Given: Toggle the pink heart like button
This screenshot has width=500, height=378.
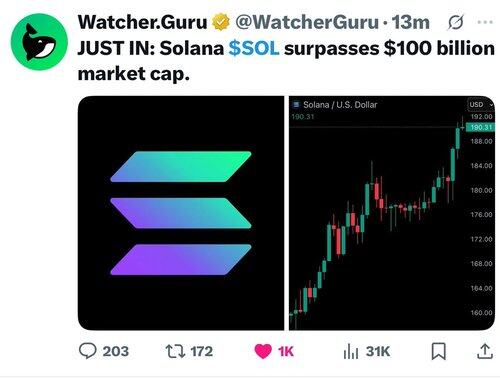Looking at the screenshot, I should 263,351.
